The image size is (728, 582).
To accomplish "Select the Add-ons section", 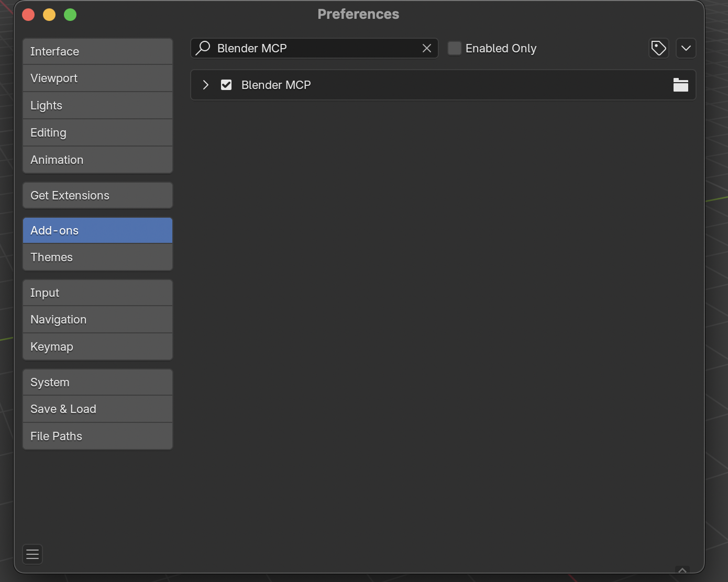I will coord(97,230).
